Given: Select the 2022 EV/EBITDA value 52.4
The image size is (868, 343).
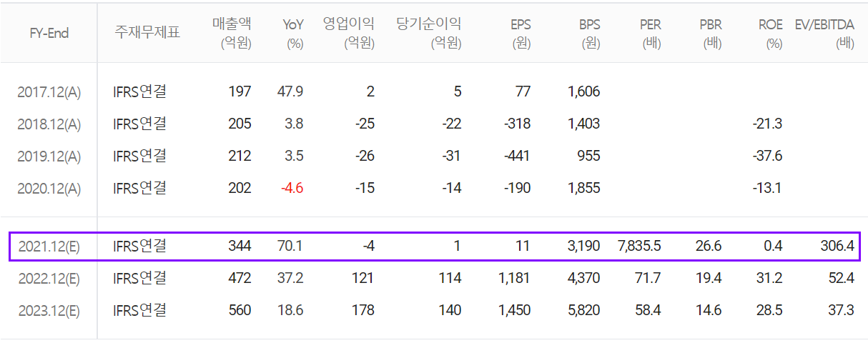Looking at the screenshot, I should [842, 278].
